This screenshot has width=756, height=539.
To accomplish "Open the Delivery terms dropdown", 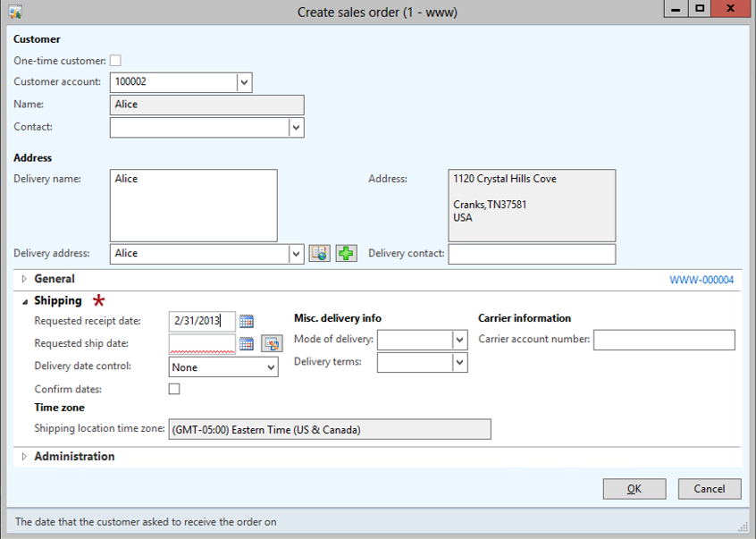I will pos(459,362).
